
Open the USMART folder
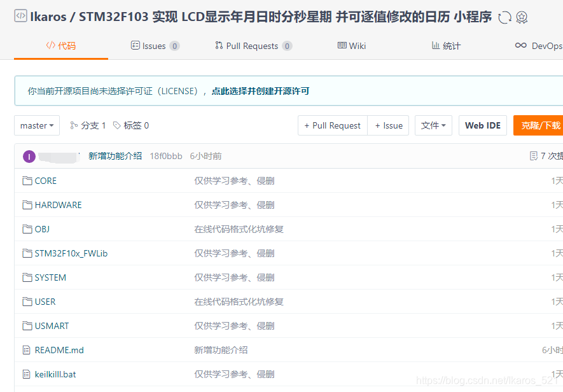pyautogui.click(x=52, y=326)
